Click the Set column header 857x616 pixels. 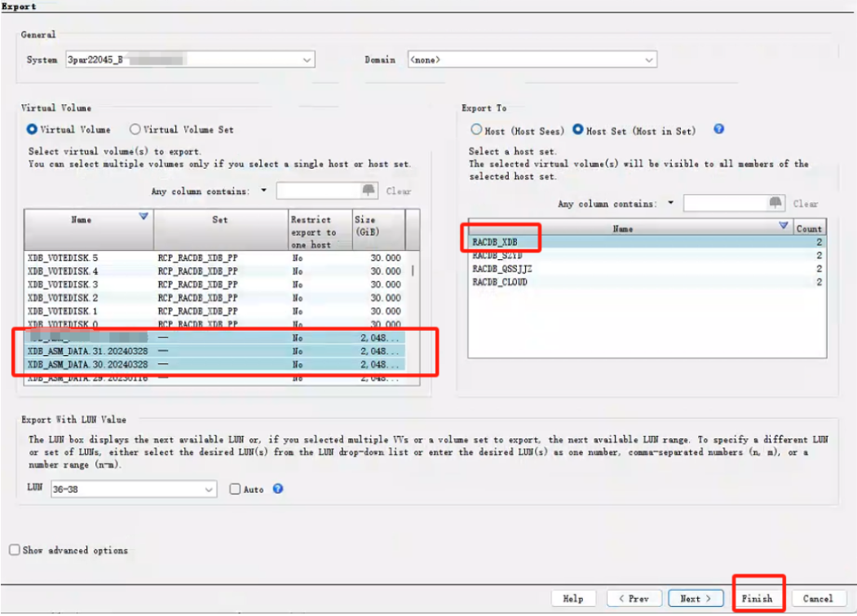[x=221, y=230]
